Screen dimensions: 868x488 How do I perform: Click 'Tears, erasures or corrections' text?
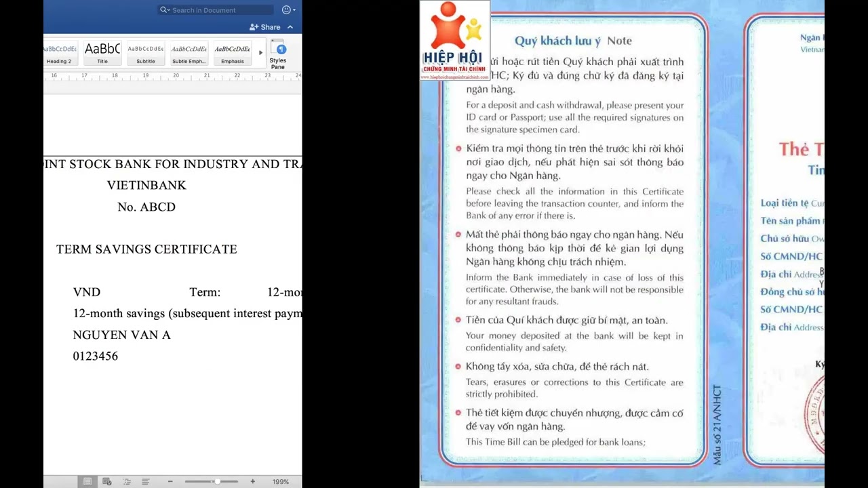(x=574, y=388)
